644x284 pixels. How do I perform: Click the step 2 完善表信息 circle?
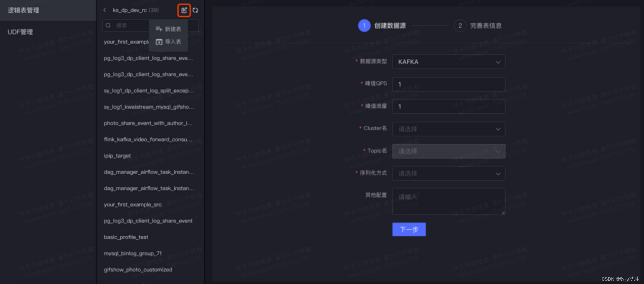(x=460, y=26)
